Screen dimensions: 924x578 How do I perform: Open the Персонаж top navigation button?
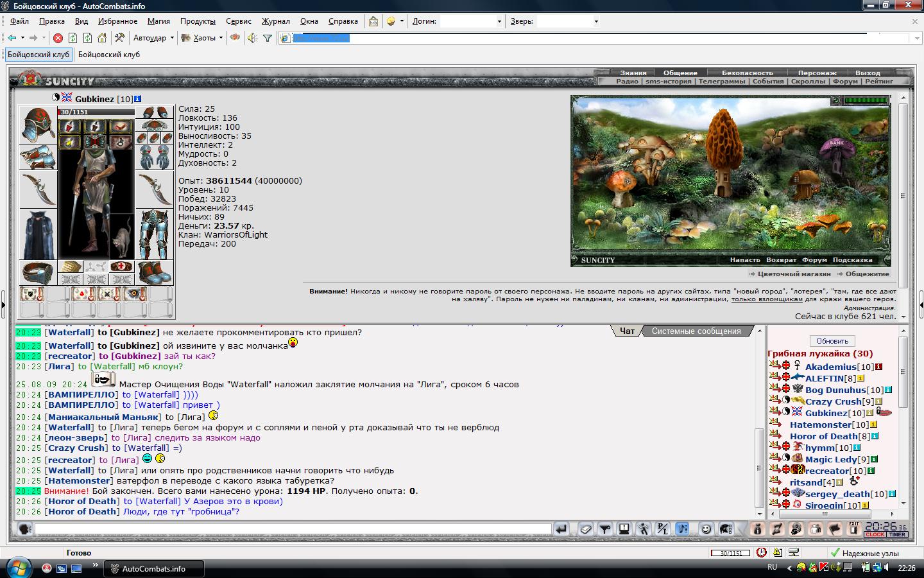[817, 73]
